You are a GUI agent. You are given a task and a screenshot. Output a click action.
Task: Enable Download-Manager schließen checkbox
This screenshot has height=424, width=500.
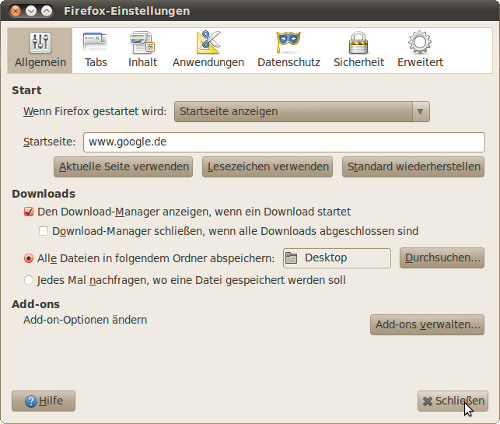coord(43,231)
